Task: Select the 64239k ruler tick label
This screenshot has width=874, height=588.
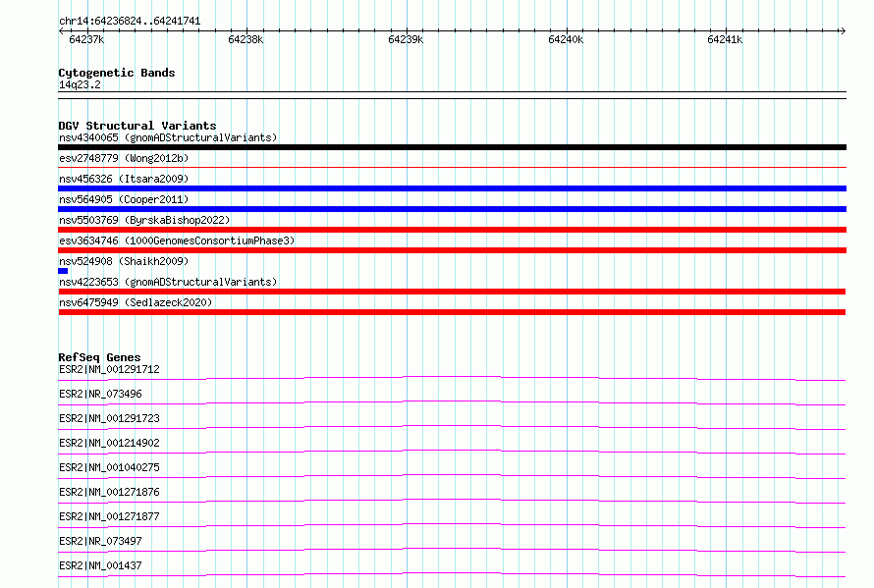Action: click(x=406, y=39)
